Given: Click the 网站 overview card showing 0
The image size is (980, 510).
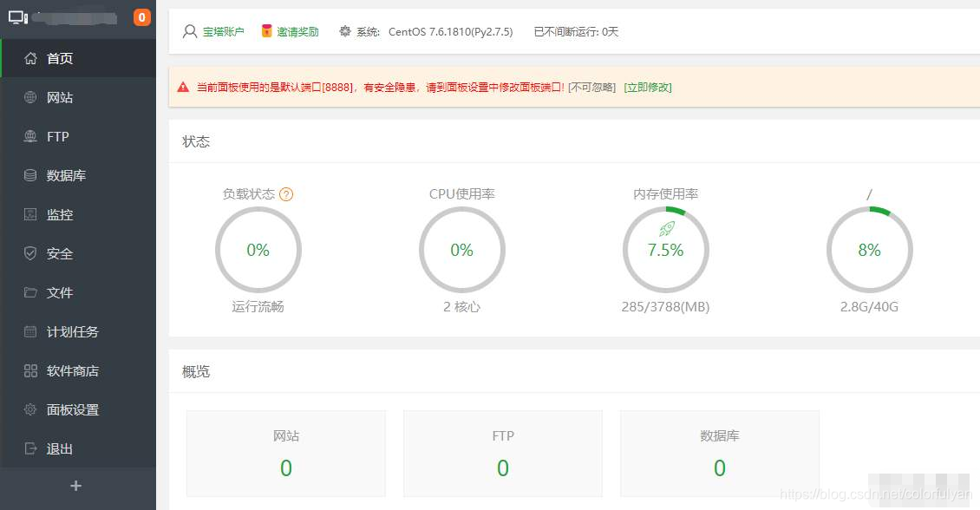Looking at the screenshot, I should (285, 453).
